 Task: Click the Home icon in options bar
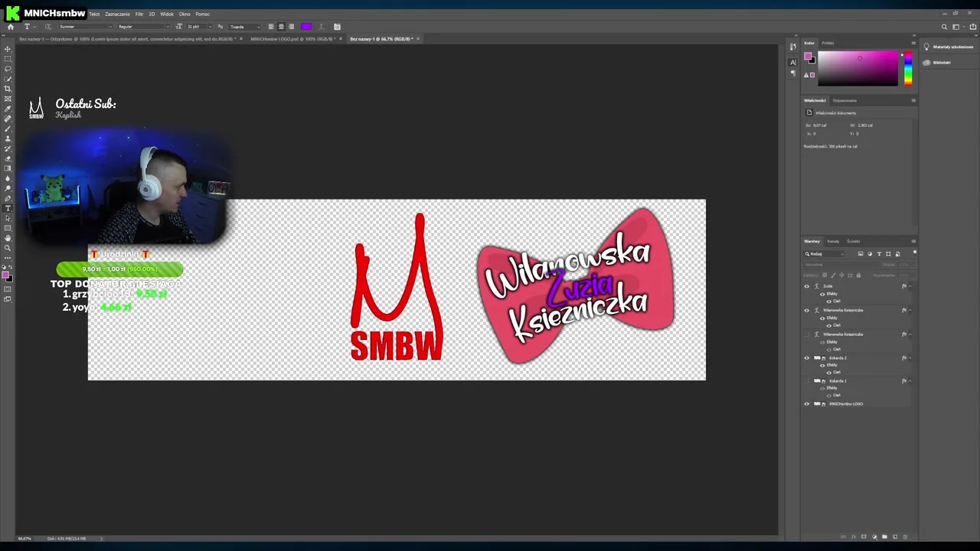[x=10, y=27]
